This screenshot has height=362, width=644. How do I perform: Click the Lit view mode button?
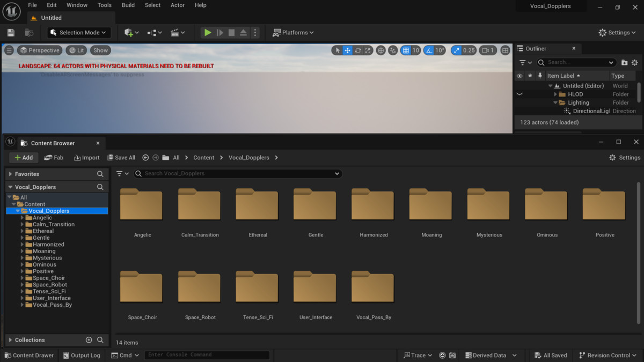click(x=76, y=50)
